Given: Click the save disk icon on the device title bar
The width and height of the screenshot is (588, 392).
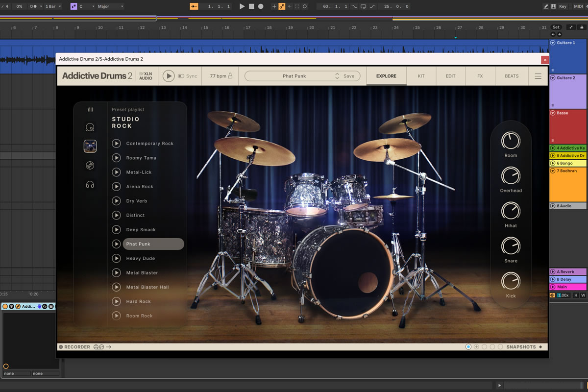Looking at the screenshot, I should 50,306.
